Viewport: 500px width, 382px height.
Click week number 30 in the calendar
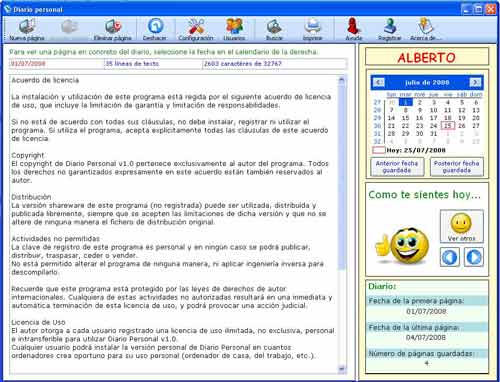point(377,126)
